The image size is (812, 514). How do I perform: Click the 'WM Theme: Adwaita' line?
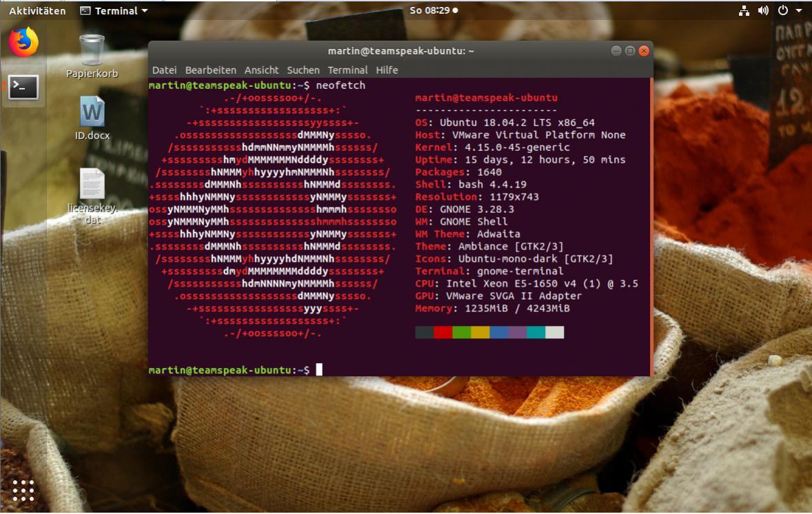pyautogui.click(x=467, y=234)
